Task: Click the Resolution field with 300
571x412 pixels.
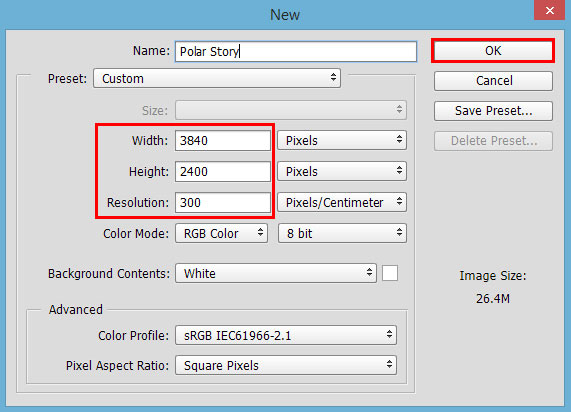Action: 223,203
